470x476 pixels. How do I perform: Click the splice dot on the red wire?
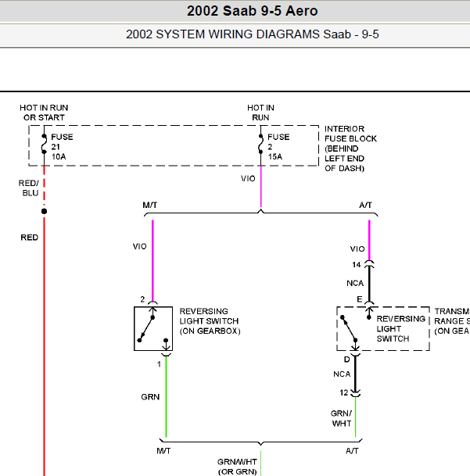[x=44, y=211]
